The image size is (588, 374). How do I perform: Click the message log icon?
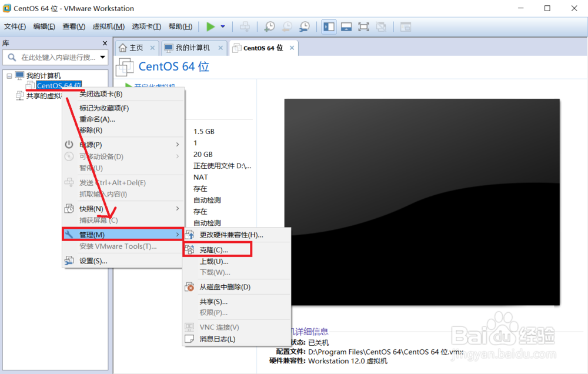(190, 339)
